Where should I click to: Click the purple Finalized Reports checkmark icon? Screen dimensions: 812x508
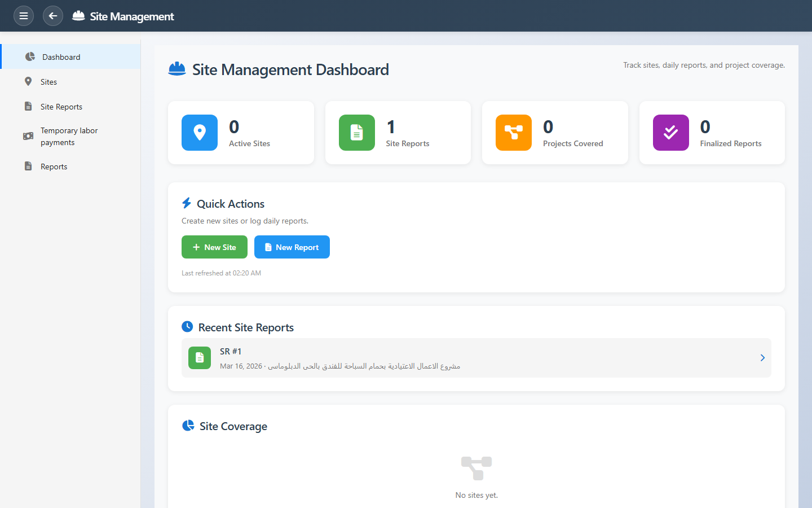pos(671,133)
